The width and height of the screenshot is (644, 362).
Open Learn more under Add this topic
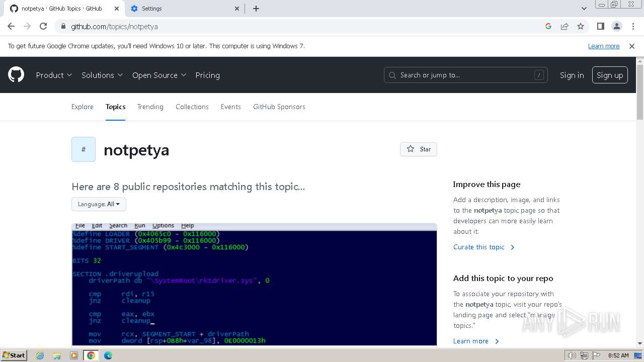coord(476,341)
